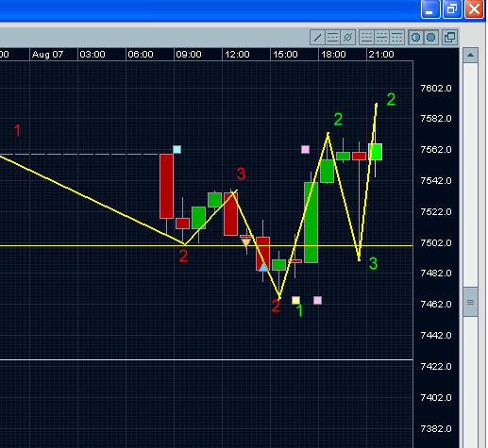Image resolution: width=488 pixels, height=448 pixels.
Task: Open the detach chart window icon
Action: tap(449, 38)
